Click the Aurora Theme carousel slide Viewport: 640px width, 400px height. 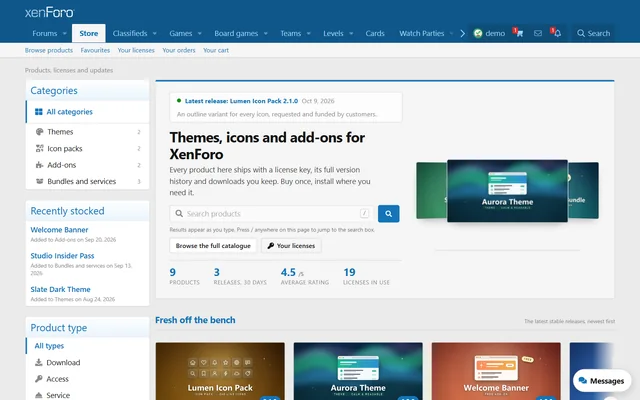pyautogui.click(x=507, y=191)
